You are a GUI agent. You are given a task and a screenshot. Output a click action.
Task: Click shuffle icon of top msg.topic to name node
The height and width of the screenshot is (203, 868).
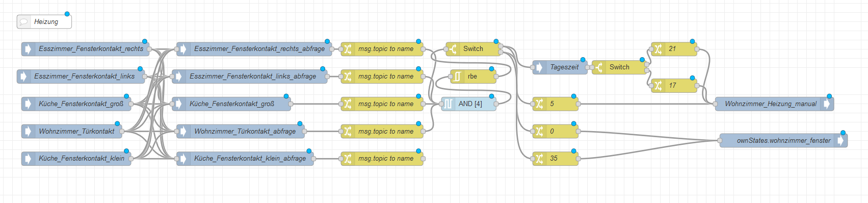click(348, 49)
